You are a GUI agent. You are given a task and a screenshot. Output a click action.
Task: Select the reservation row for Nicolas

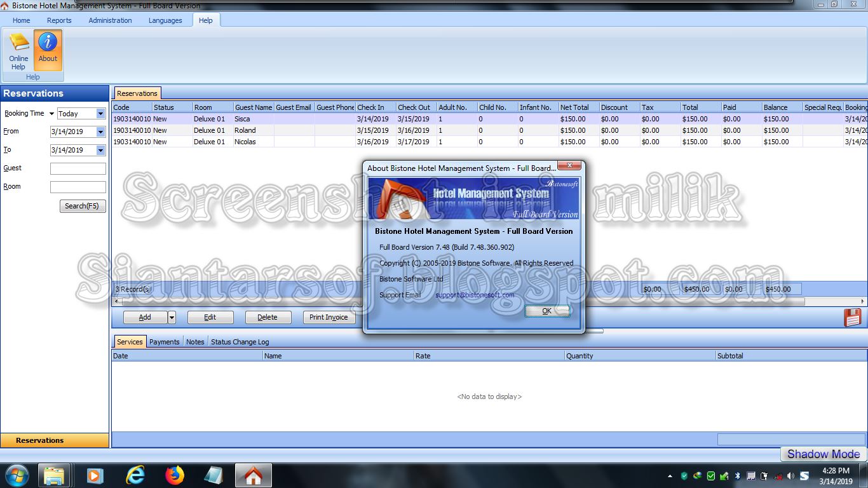[490, 142]
